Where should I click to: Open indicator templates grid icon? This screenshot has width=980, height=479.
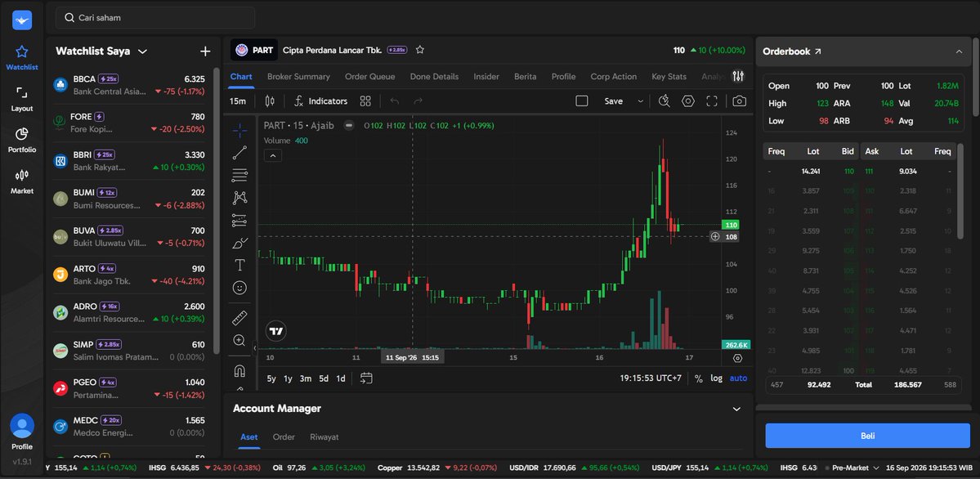point(365,101)
